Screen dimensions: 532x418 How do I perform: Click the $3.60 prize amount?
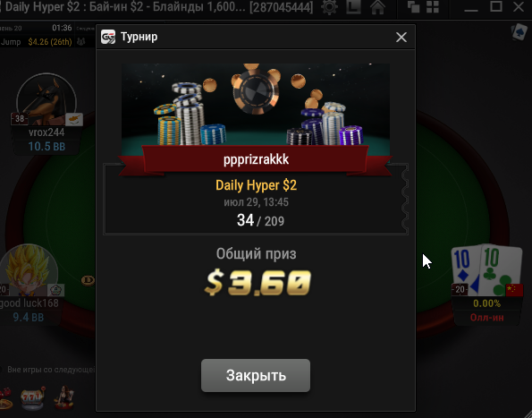pyautogui.click(x=258, y=282)
